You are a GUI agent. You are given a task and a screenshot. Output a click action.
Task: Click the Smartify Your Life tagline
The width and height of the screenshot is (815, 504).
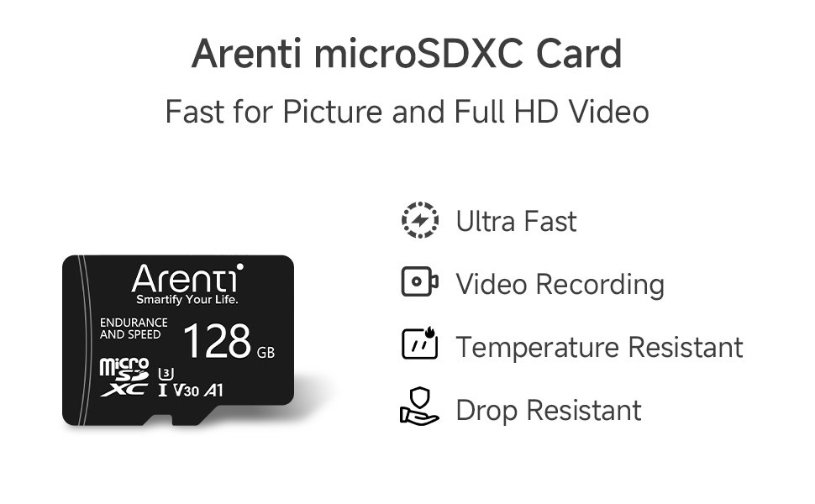187,299
